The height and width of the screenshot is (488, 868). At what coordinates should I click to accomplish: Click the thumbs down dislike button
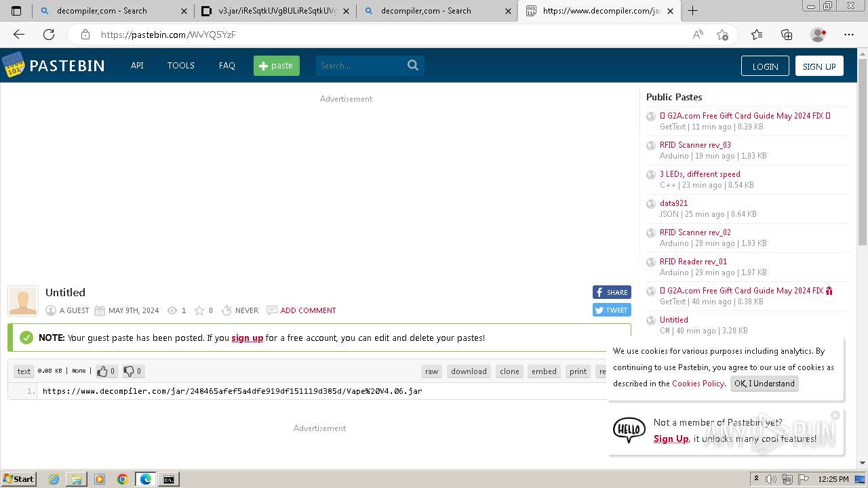coord(132,371)
